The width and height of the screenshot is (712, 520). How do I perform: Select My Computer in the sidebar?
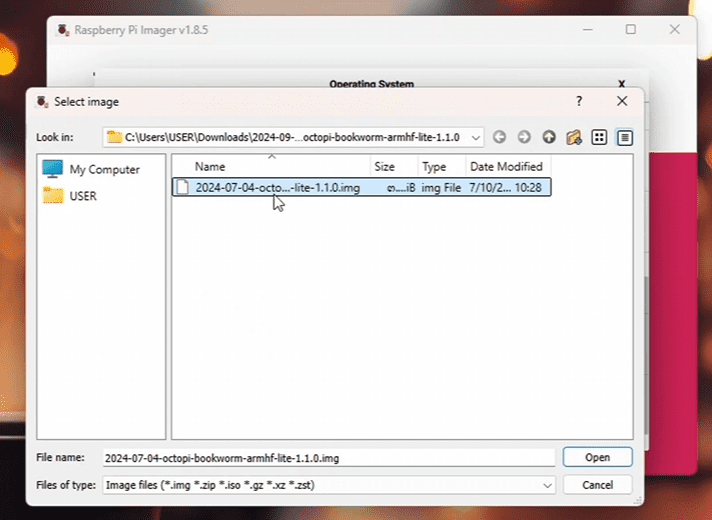pos(104,170)
